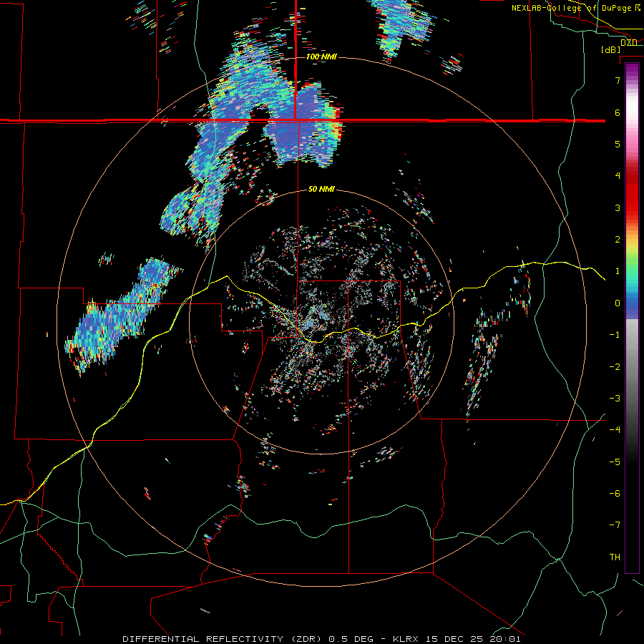The height and width of the screenshot is (644, 644).
Task: Click the "KLRX" station identifier
Action: coord(407,639)
